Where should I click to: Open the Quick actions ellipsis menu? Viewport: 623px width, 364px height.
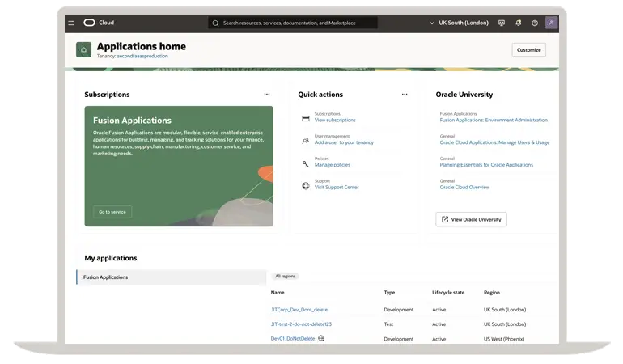[x=405, y=94]
